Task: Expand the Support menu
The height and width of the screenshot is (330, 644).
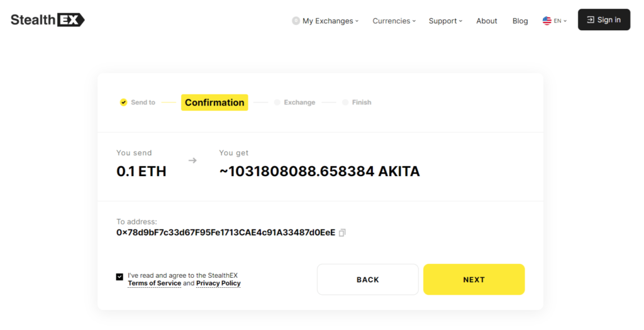Action: pos(445,21)
